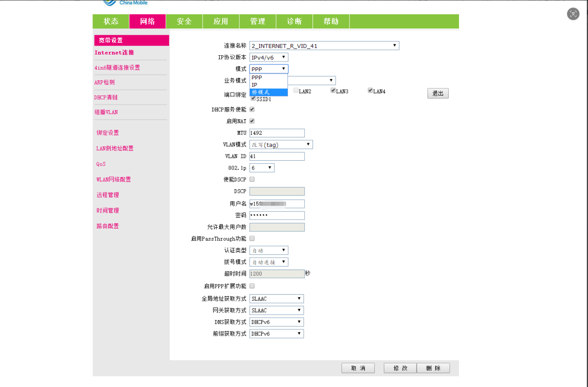
Task: Choose 桥模式 from the mode list
Action: tap(269, 92)
